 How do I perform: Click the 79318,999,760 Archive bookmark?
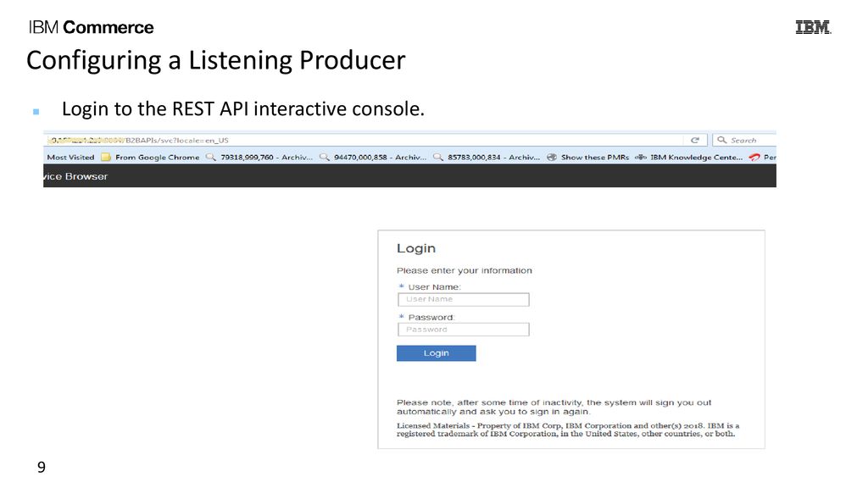click(x=259, y=157)
